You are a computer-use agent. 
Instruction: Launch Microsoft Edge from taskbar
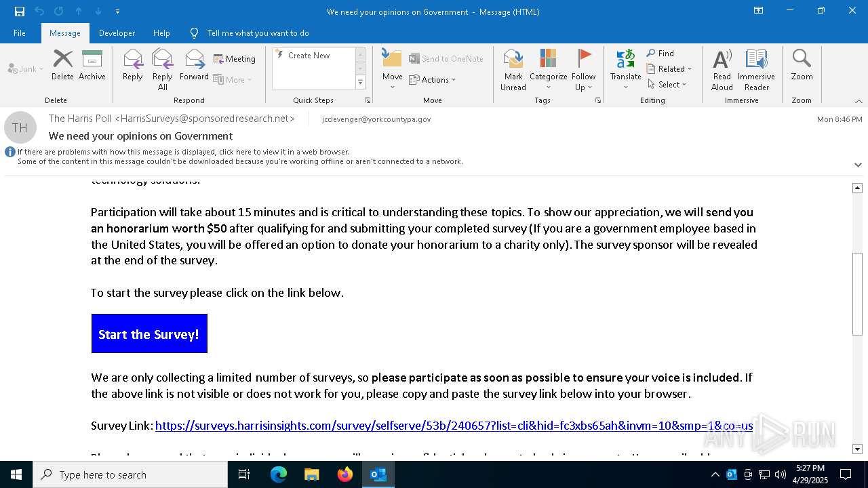(279, 474)
